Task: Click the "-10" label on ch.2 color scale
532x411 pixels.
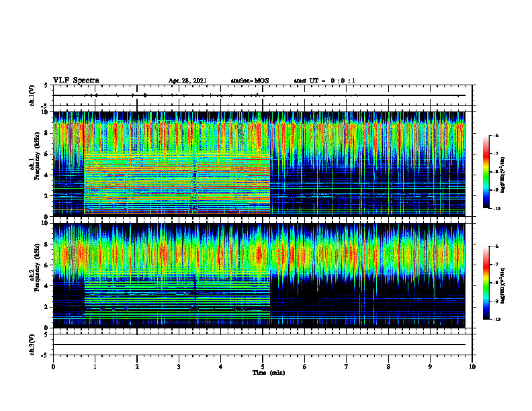Action: (496, 320)
